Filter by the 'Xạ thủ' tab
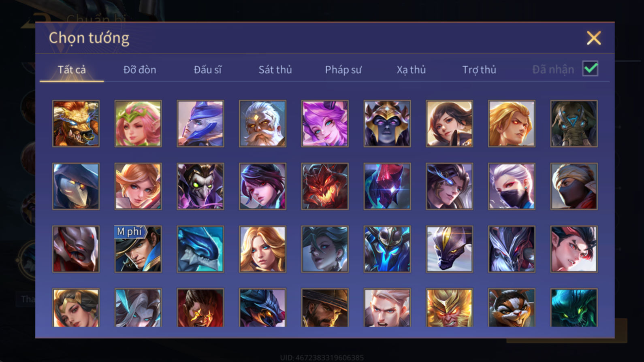This screenshot has height=362, width=644. coord(411,70)
